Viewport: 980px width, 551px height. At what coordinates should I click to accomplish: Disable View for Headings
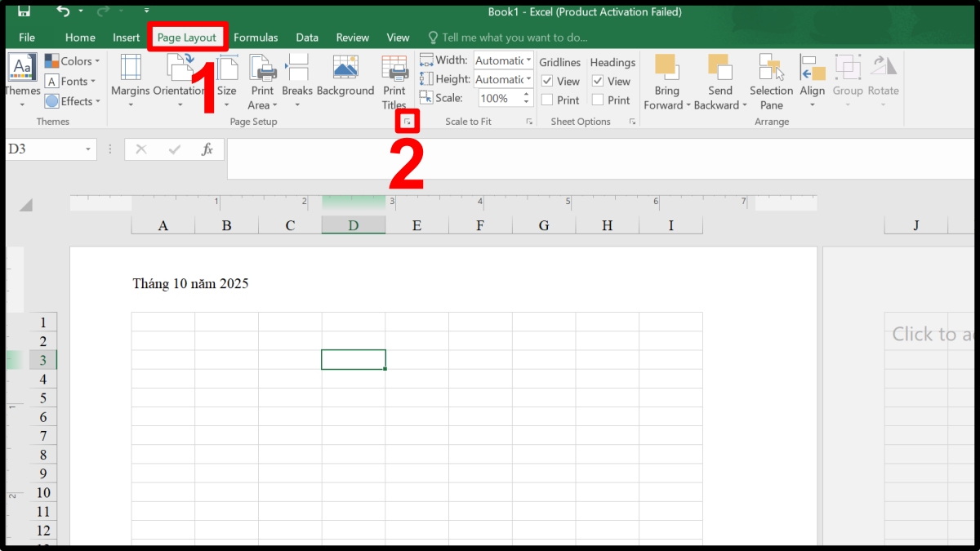tap(599, 81)
